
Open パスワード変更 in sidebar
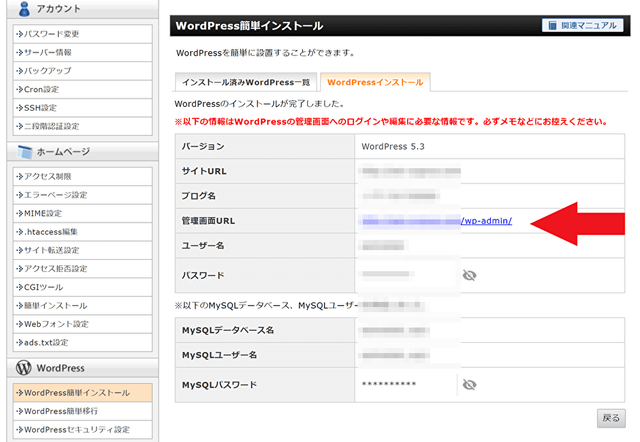tap(83, 34)
